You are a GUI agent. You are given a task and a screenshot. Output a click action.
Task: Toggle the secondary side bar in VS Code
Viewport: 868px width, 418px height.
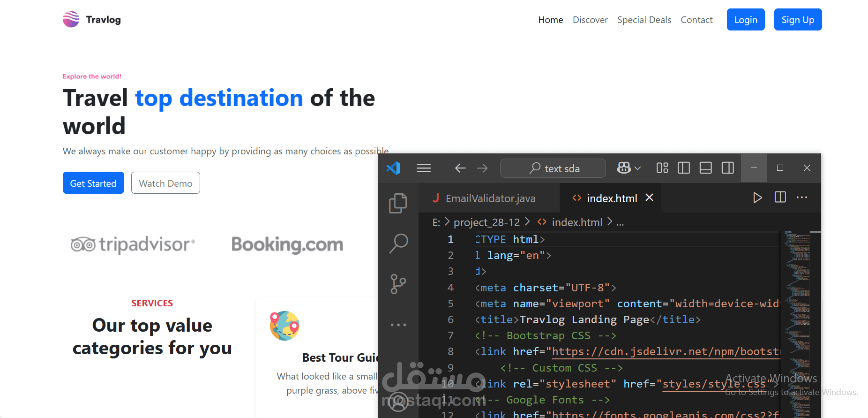728,168
